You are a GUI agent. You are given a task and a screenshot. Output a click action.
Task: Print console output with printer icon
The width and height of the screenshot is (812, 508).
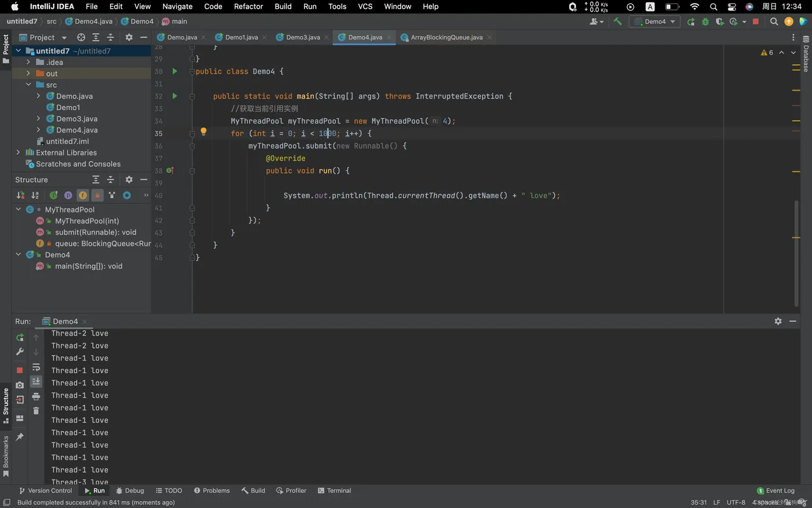coord(36,397)
